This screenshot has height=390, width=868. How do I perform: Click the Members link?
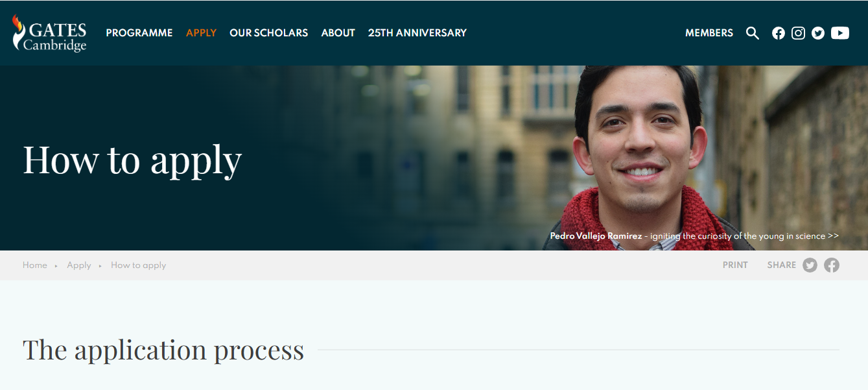tap(709, 33)
